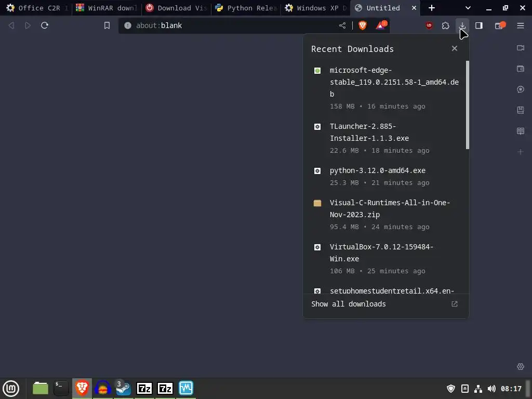The width and height of the screenshot is (532, 399).
Task: Bookmark this page with the bookmark icon
Action: 107,25
